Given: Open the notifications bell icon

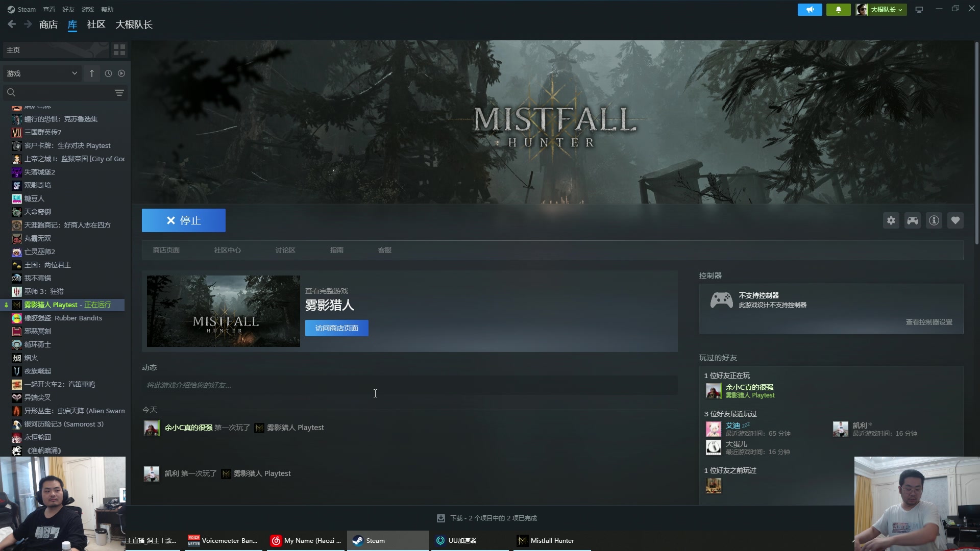Looking at the screenshot, I should point(838,10).
